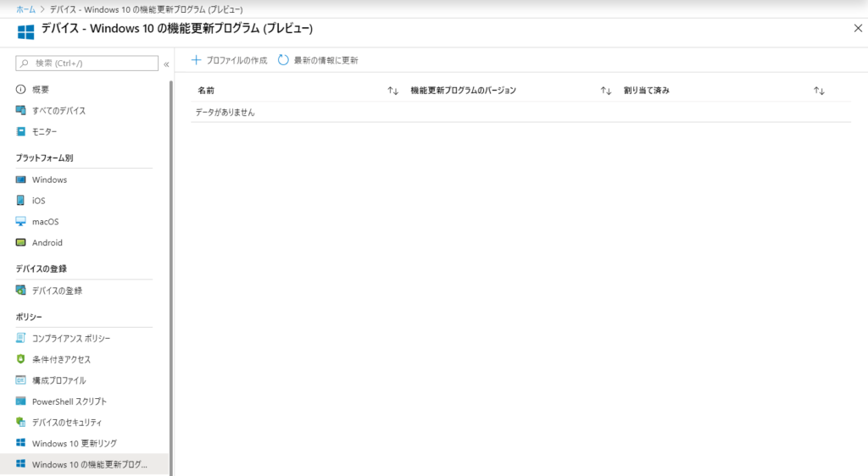Click the すべてのデバイス icon
This screenshot has width=868, height=476.
(x=20, y=111)
